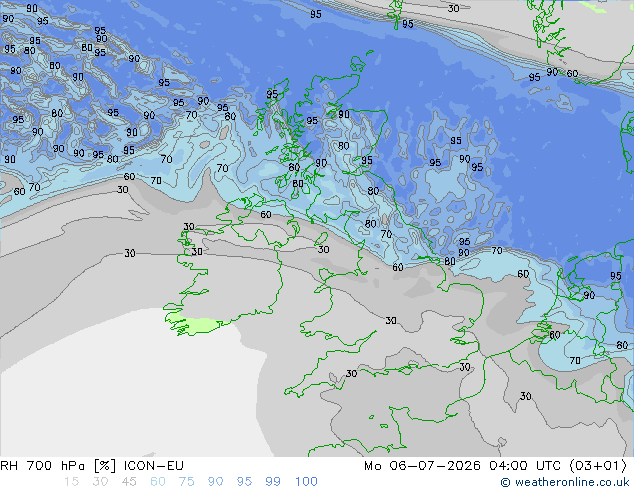The height and width of the screenshot is (490, 634).
Task: Click the 'Mo 06-07-2026 04:00 UTC' timestamp
Action: 463,466
